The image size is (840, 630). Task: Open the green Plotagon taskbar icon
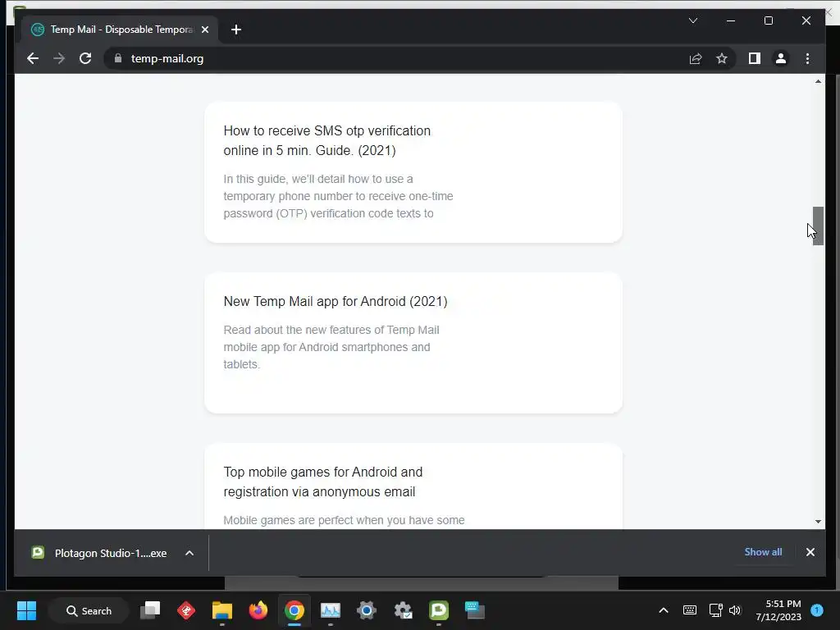[x=439, y=610]
